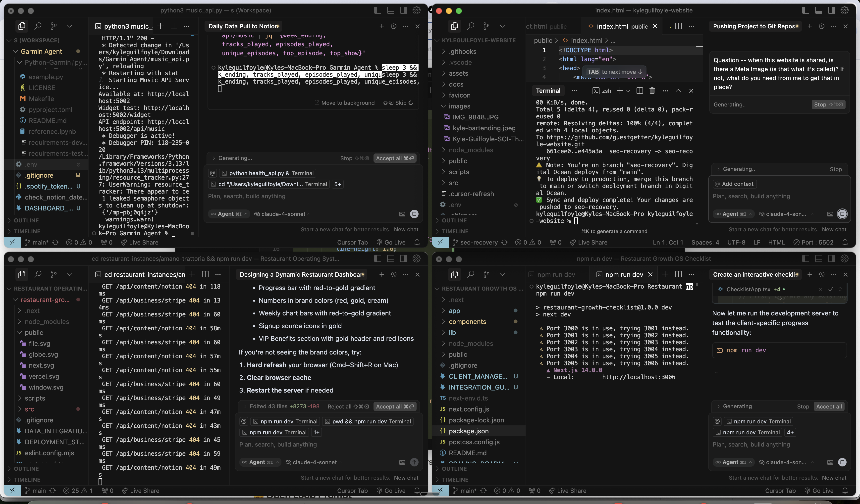Click Move to background link
This screenshot has height=504, width=860.
click(344, 103)
